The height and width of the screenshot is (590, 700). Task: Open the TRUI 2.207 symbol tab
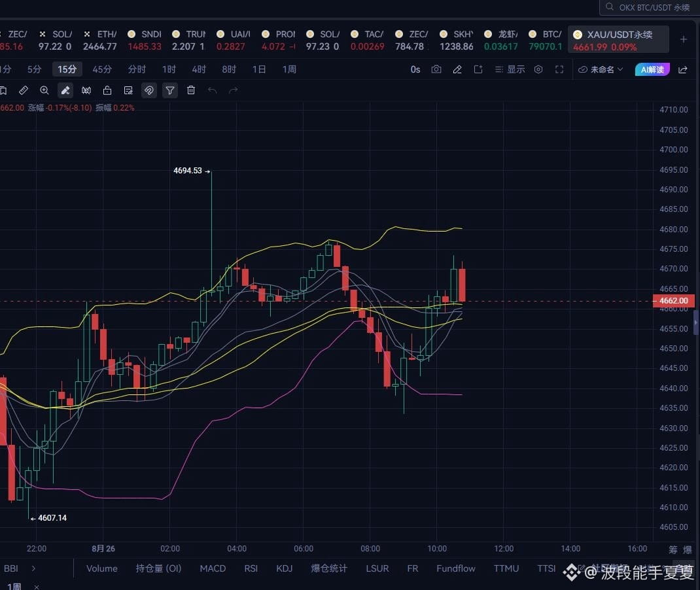[x=188, y=40]
